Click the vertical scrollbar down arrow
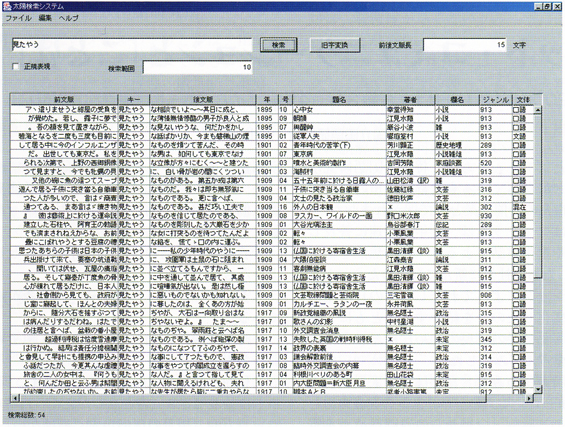The height and width of the screenshot is (427, 565). (x=538, y=389)
